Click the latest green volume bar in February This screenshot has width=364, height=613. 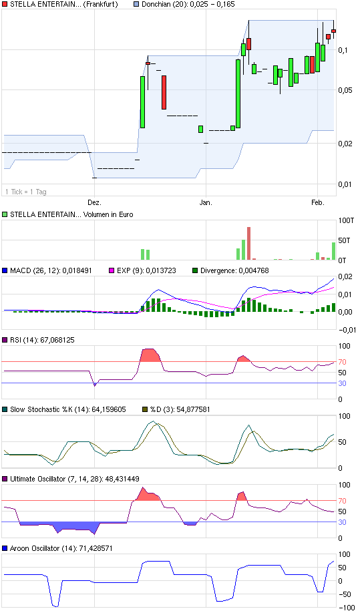[333, 251]
